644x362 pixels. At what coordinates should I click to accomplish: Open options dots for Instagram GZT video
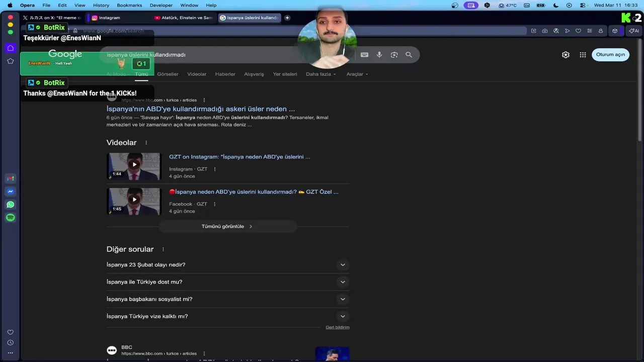[215, 169]
